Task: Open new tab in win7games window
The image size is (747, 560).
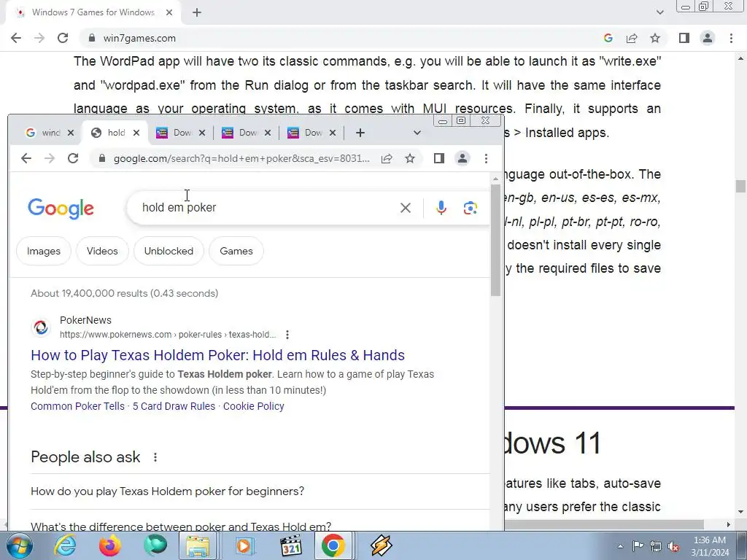Action: click(197, 12)
